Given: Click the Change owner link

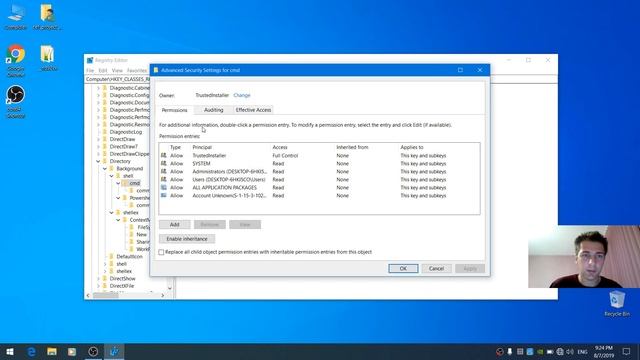Looking at the screenshot, I should click(x=242, y=95).
